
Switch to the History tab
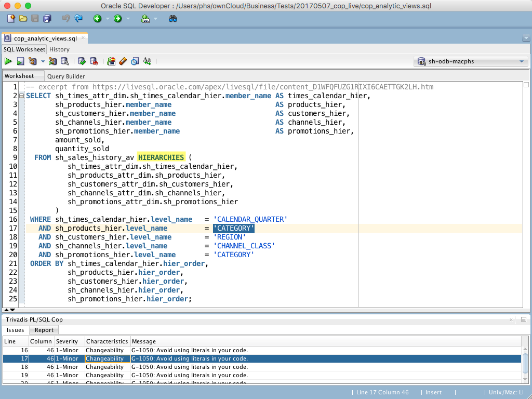pyautogui.click(x=59, y=49)
